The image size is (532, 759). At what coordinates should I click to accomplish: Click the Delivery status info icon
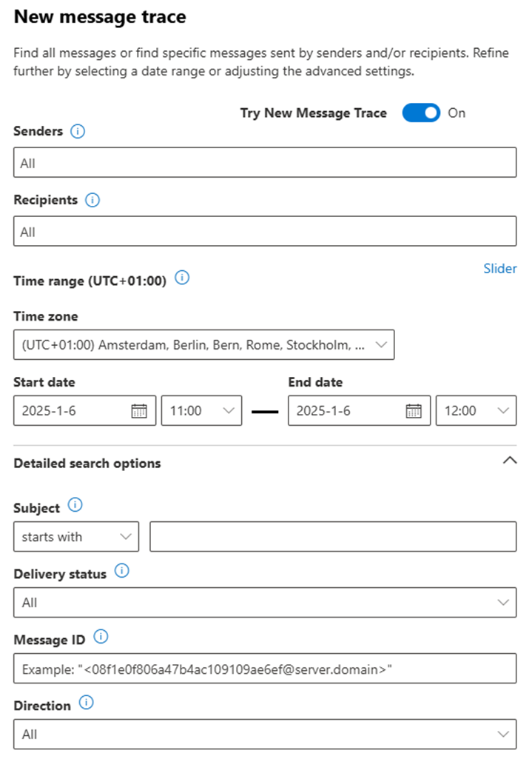click(x=122, y=571)
